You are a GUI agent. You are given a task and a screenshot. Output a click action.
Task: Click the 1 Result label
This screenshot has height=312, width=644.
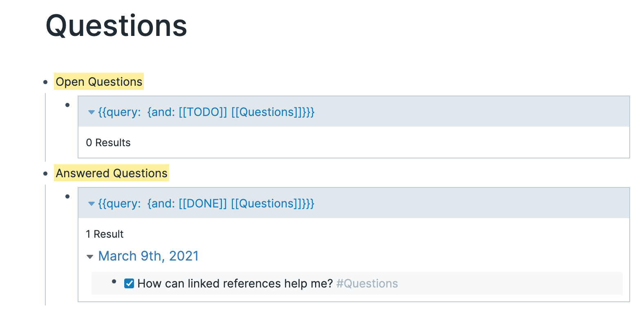tap(104, 234)
